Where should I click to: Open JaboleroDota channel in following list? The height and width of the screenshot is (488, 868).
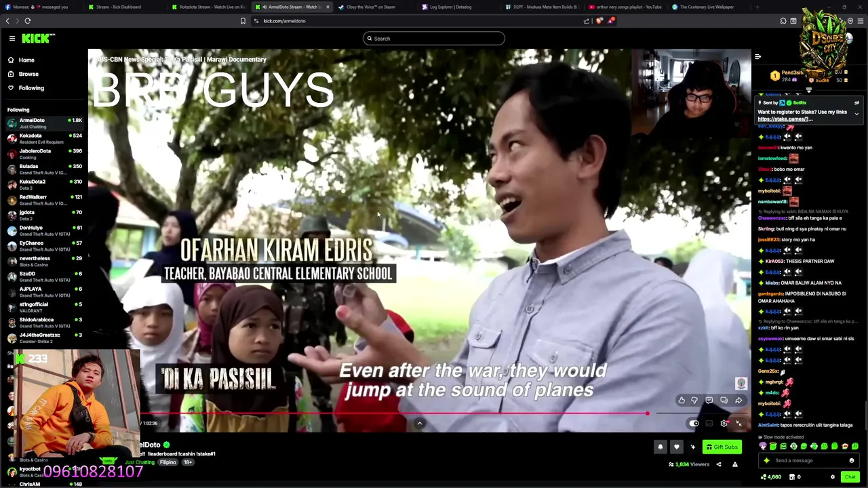click(x=44, y=154)
